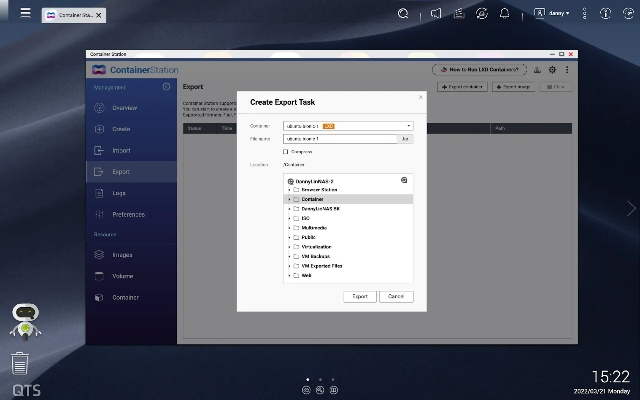
Task: Tick the Compress checkbox
Action: (x=286, y=151)
